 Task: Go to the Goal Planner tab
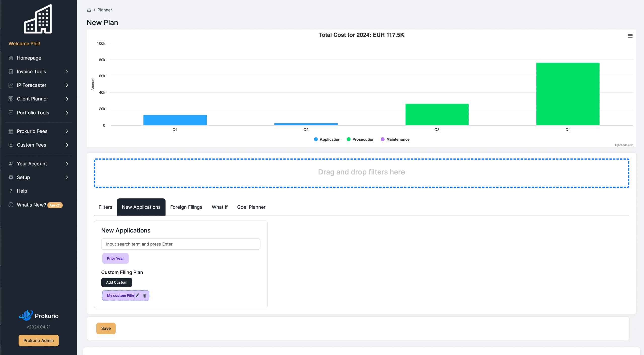(251, 207)
